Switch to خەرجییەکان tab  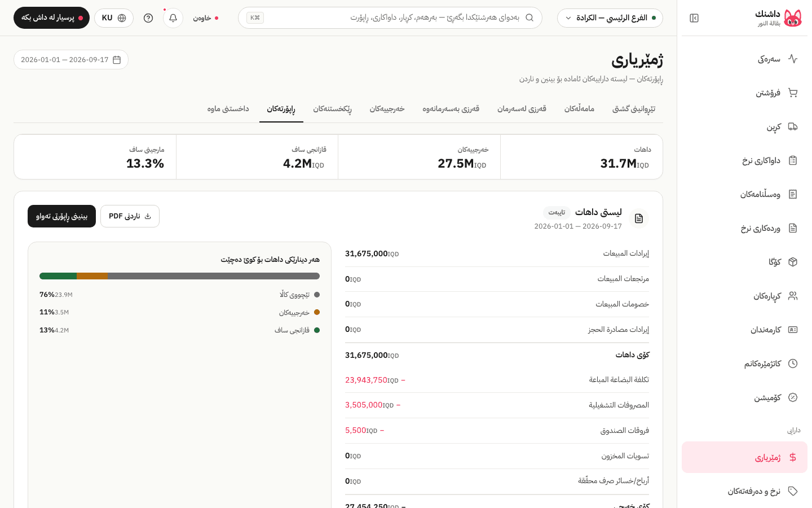pos(387,109)
